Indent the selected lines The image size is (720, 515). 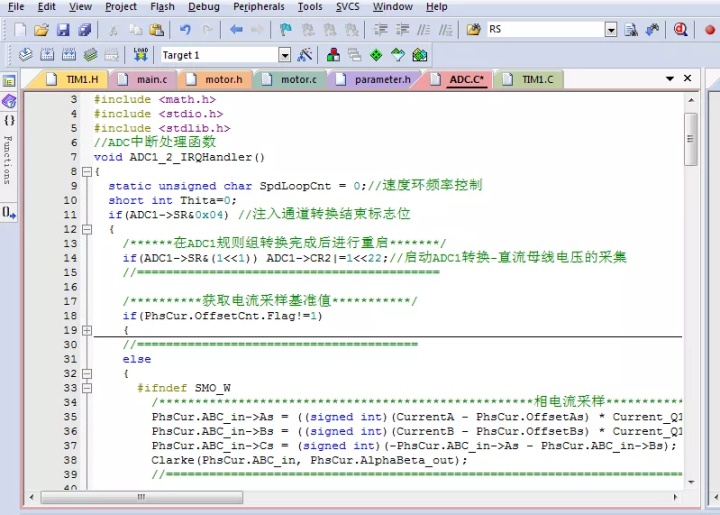click(x=380, y=30)
